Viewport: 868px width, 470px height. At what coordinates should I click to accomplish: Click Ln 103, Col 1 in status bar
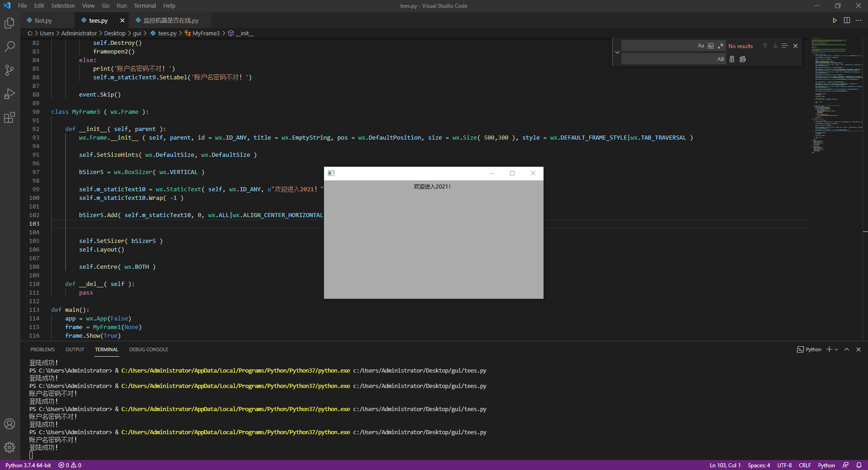[x=725, y=465]
